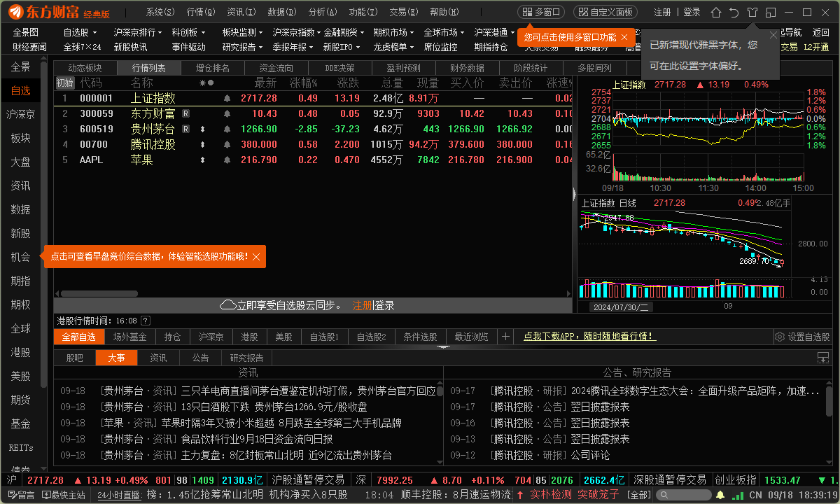Select 沪深京 in the left sidebar
This screenshot has height=504, width=840.
[x=21, y=114]
